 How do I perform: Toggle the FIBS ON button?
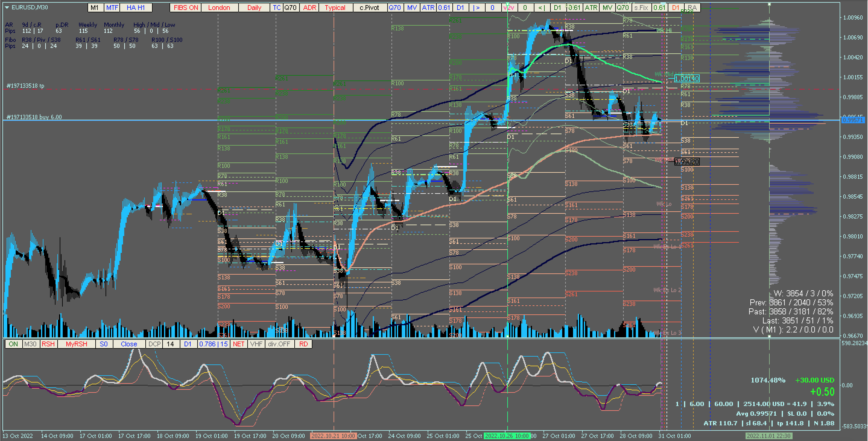(186, 8)
